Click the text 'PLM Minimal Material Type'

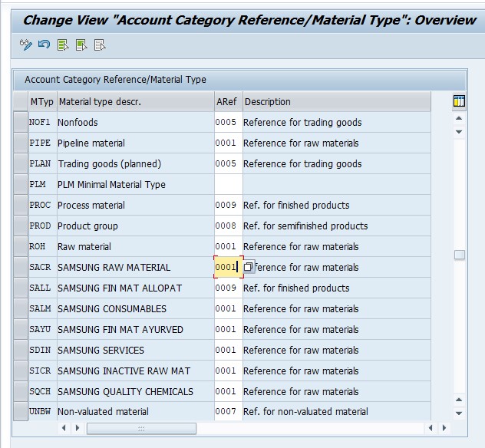(111, 185)
